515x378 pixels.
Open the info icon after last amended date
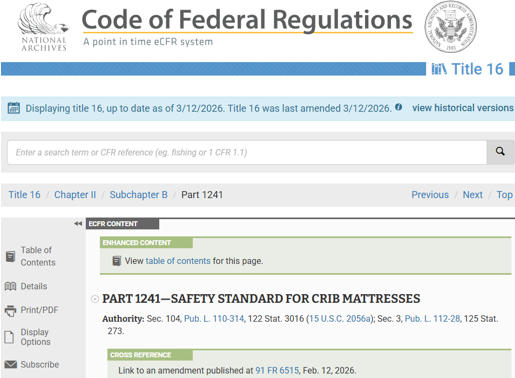coord(398,107)
